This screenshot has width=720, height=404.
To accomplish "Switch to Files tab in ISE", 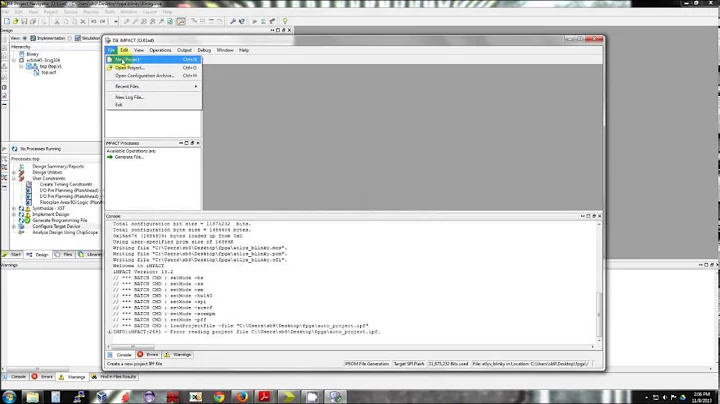I will [x=64, y=254].
